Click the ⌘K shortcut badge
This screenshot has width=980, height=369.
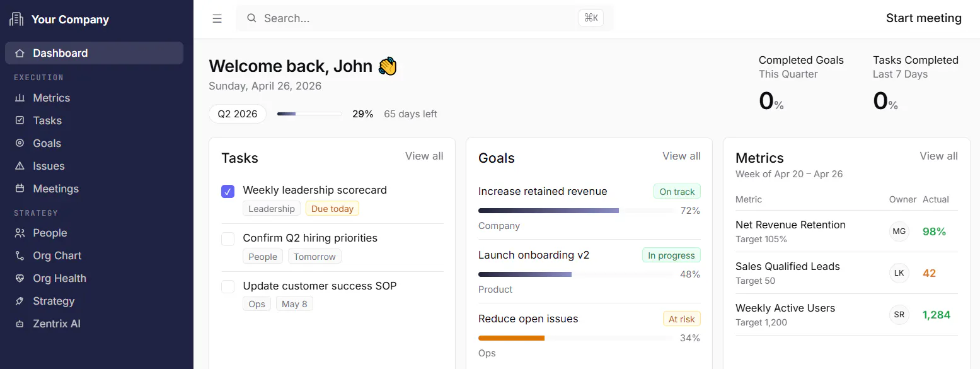click(591, 18)
